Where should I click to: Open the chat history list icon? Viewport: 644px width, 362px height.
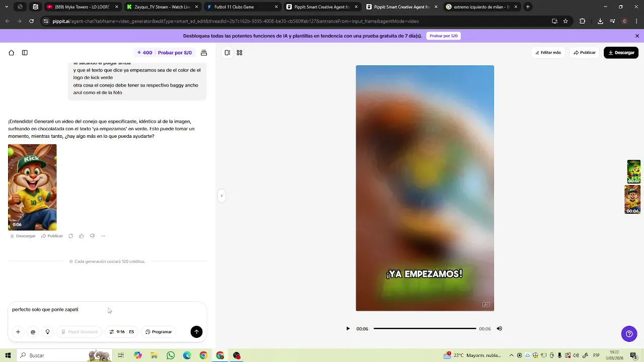tap(204, 53)
